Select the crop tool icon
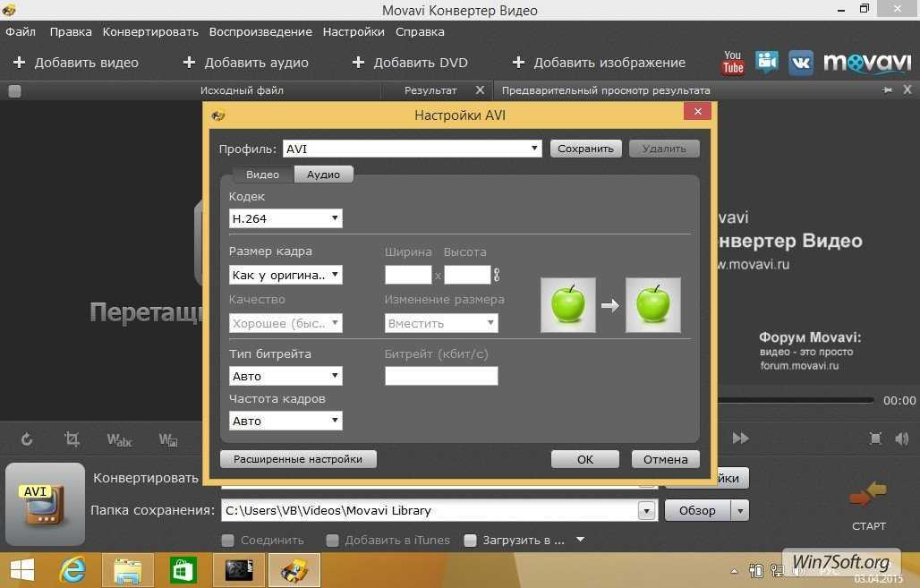This screenshot has width=920, height=588. click(x=72, y=439)
